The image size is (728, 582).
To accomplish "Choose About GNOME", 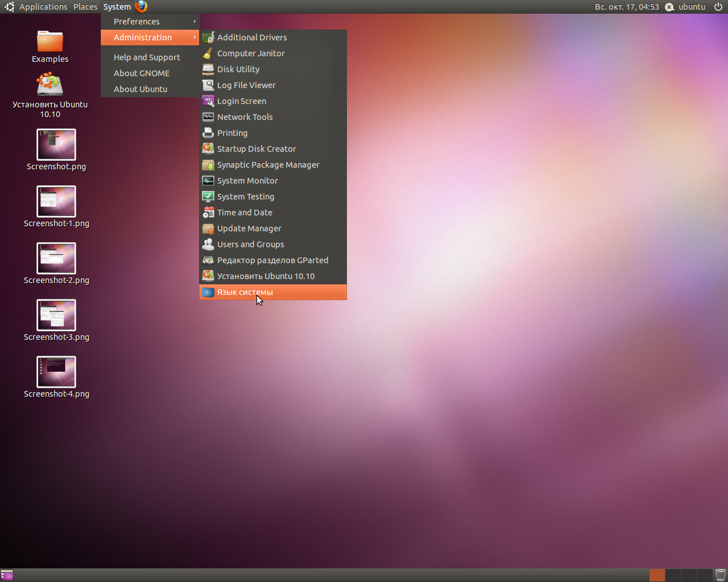I will (150, 73).
